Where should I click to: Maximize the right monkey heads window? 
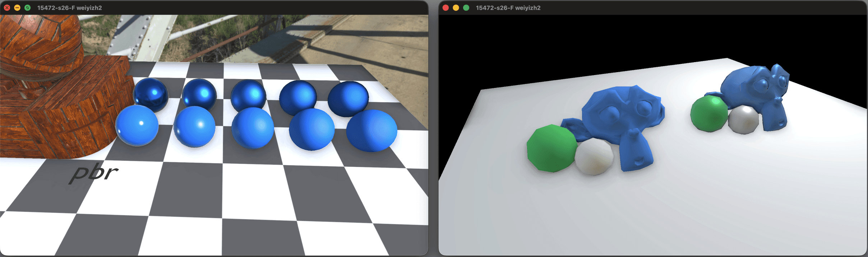466,8
